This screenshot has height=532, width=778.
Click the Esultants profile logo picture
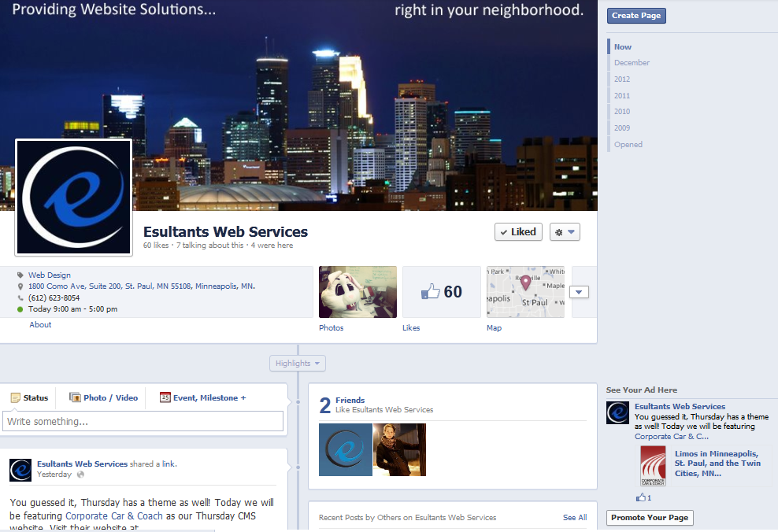(74, 198)
